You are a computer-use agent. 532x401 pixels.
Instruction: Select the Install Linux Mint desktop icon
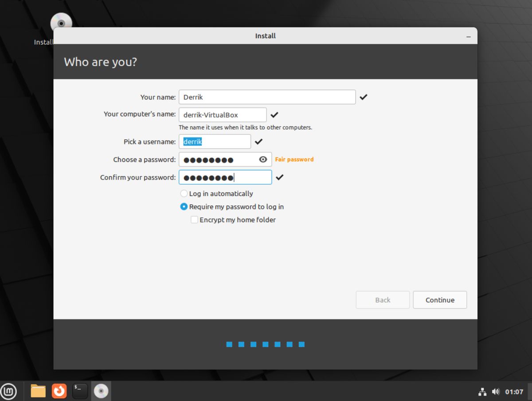(x=61, y=22)
